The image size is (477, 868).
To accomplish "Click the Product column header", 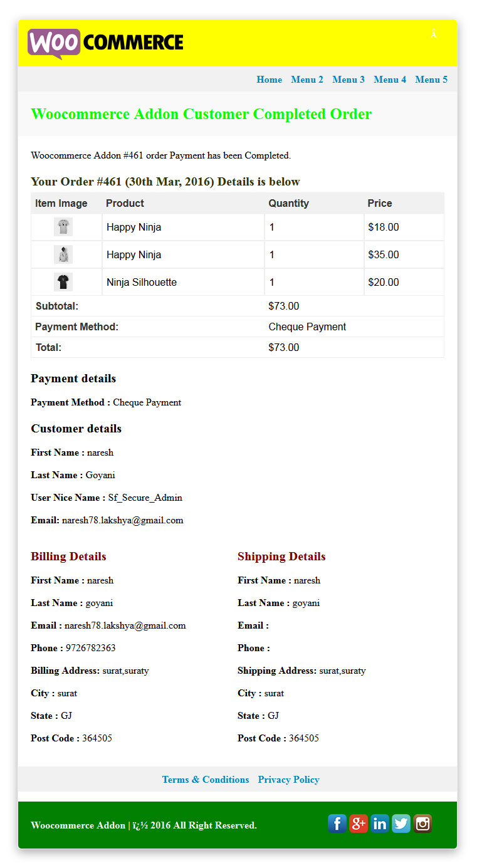I will (x=125, y=203).
